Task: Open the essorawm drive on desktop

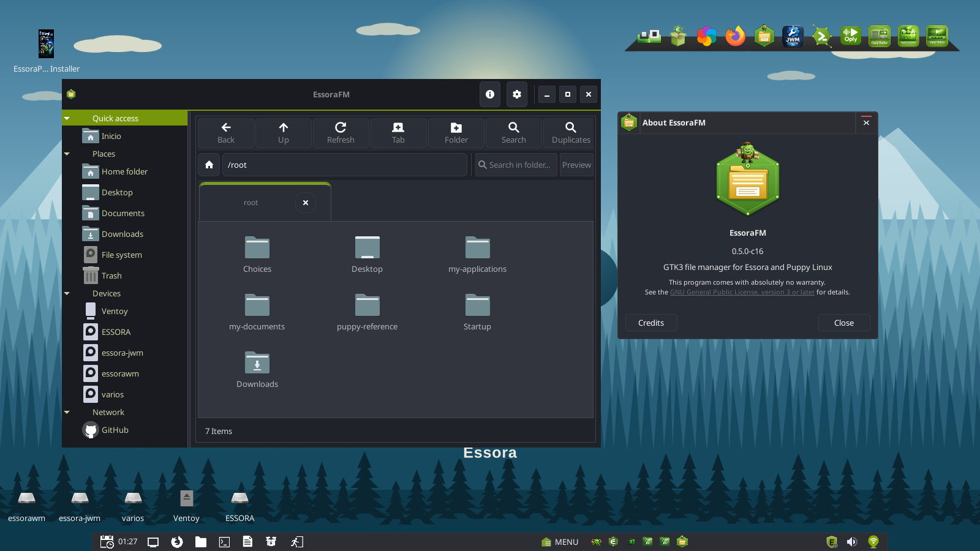Action: (x=26, y=498)
